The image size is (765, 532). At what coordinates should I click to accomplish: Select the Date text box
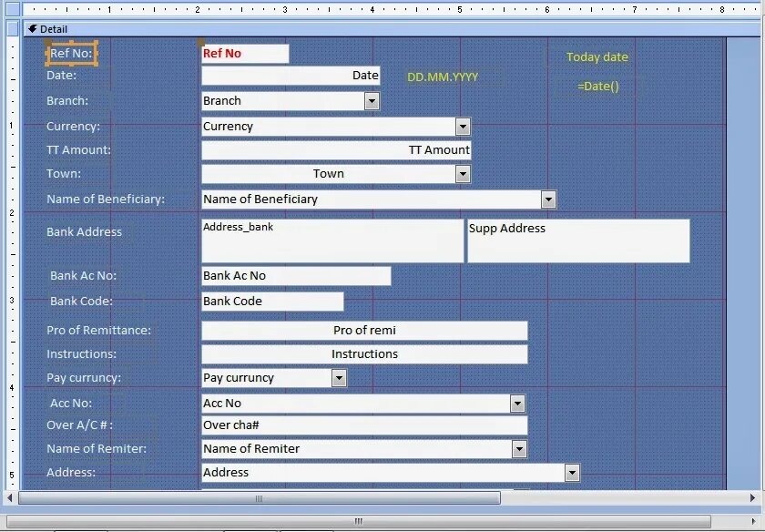coord(291,76)
